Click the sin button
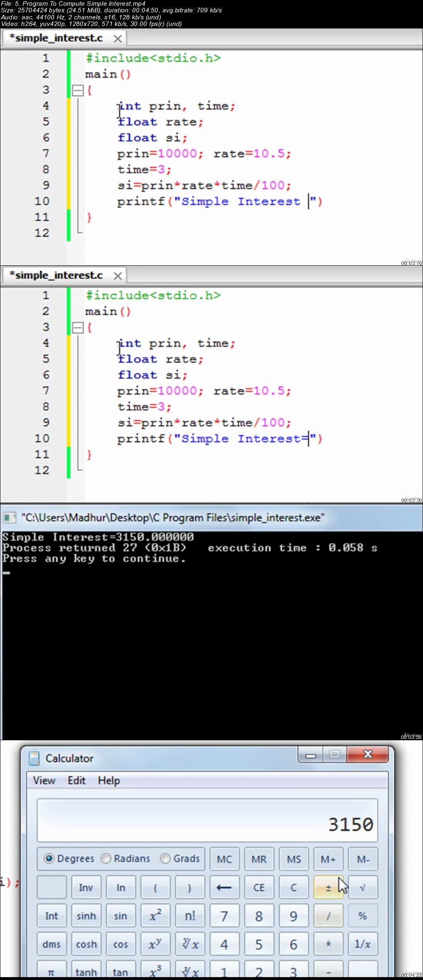This screenshot has height=980, width=423. [121, 916]
